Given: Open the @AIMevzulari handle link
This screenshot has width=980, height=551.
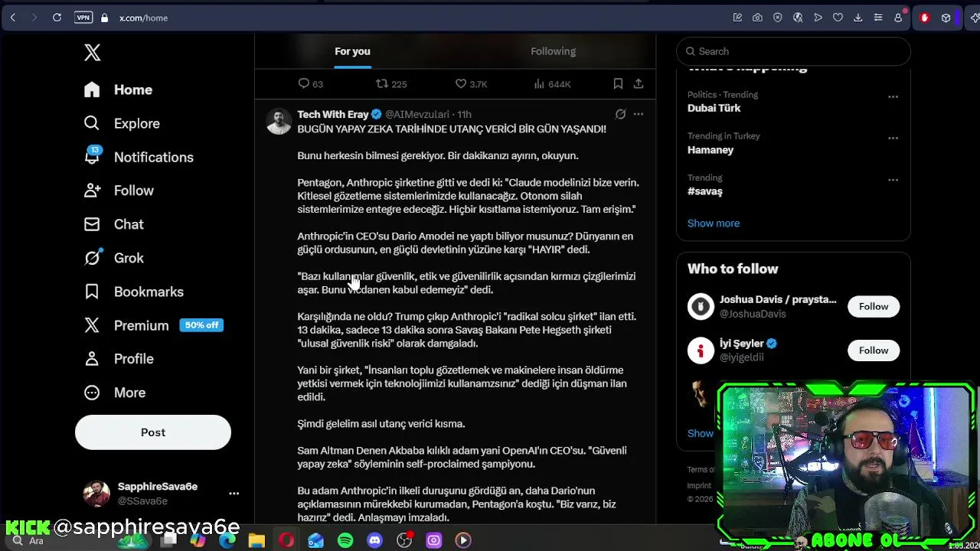Looking at the screenshot, I should [x=417, y=114].
